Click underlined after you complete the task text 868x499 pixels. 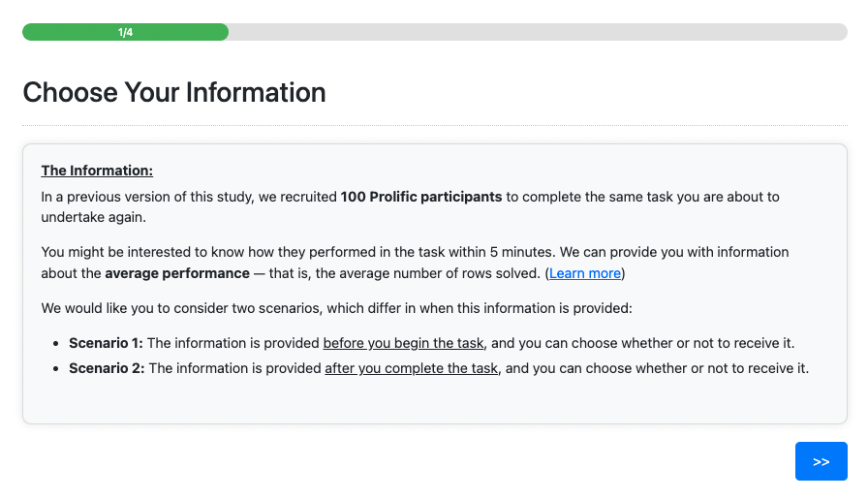coord(412,368)
